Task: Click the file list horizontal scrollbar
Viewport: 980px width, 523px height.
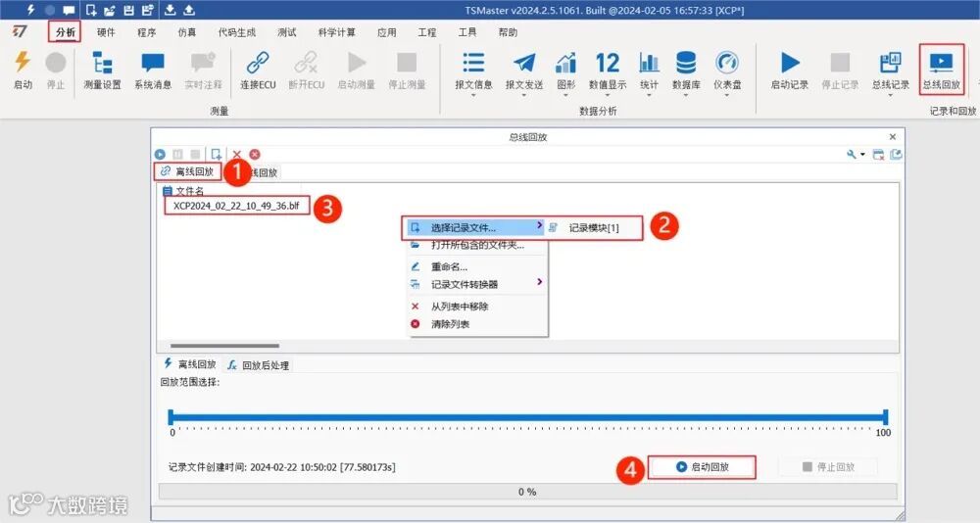Action: [225, 346]
